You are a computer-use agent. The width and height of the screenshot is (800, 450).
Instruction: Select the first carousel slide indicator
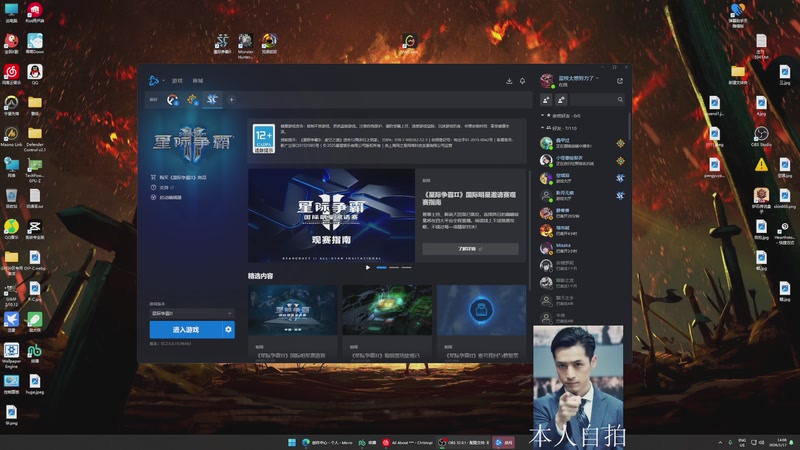382,267
